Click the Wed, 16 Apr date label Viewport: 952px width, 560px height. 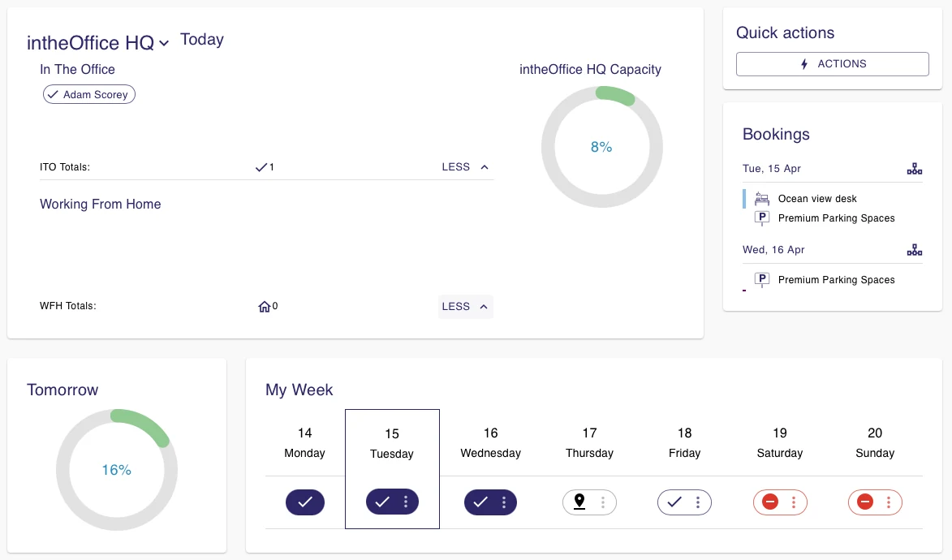(x=773, y=250)
